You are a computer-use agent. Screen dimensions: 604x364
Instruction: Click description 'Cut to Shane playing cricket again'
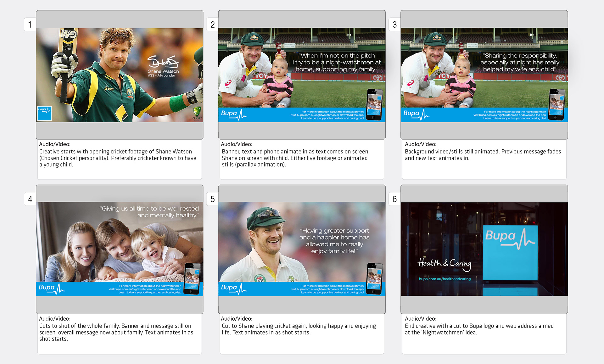coord(299,329)
